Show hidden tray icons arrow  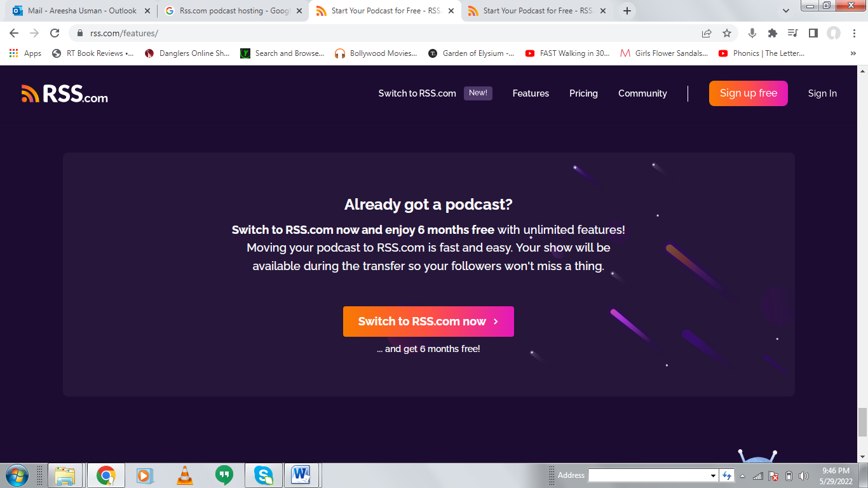pyautogui.click(x=742, y=476)
